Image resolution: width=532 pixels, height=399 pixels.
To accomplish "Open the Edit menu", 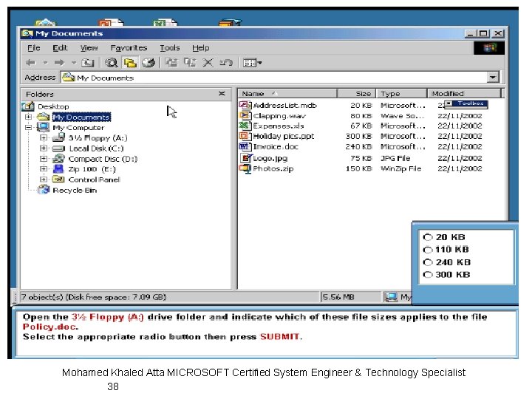I will [x=60, y=48].
